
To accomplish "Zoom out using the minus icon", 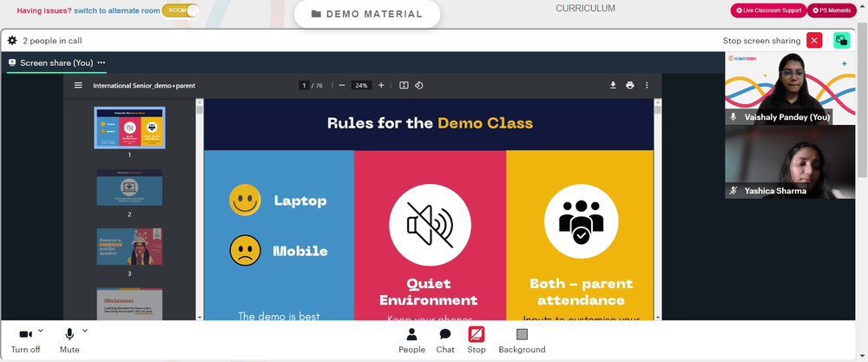I will 341,85.
